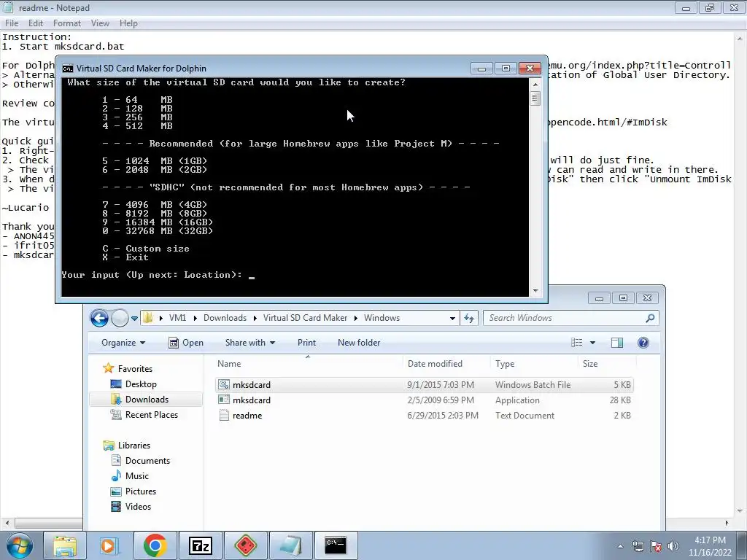The image size is (747, 560).
Task: Open the Windows Start menu
Action: [20, 545]
